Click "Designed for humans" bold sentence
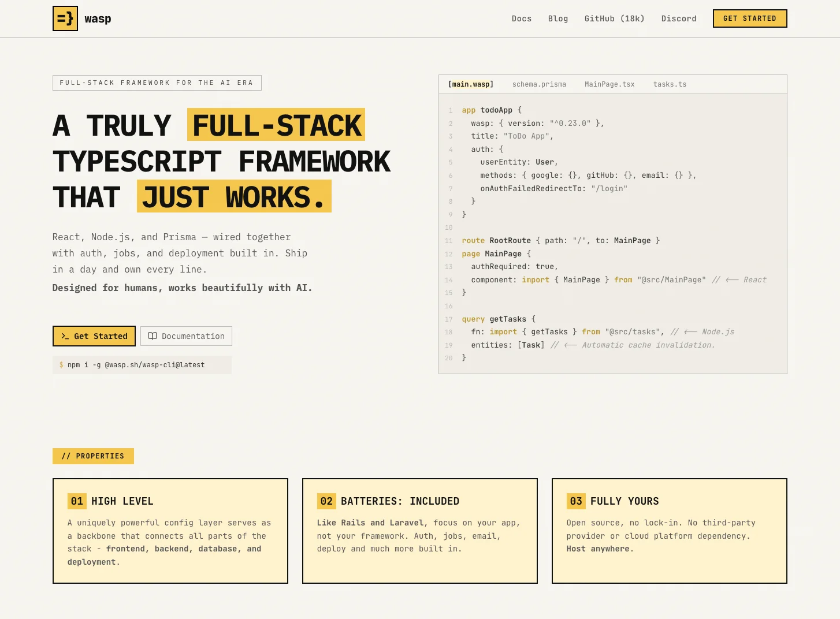This screenshot has width=840, height=619. 182,288
